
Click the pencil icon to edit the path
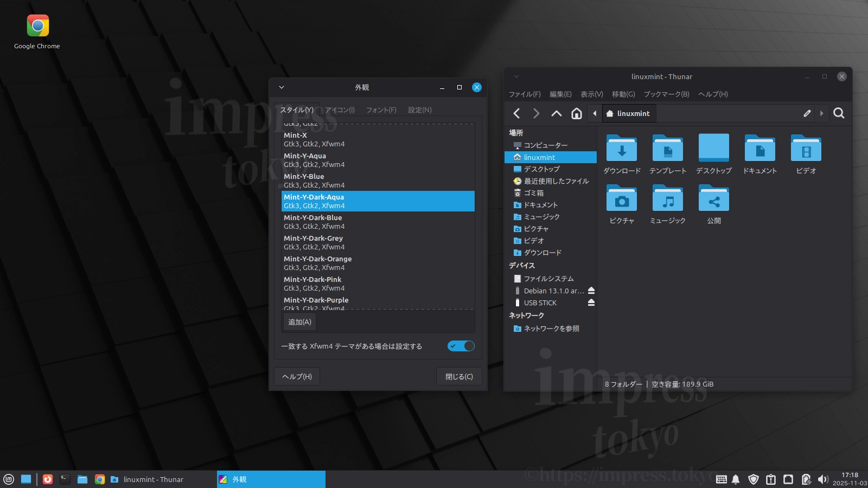807,113
